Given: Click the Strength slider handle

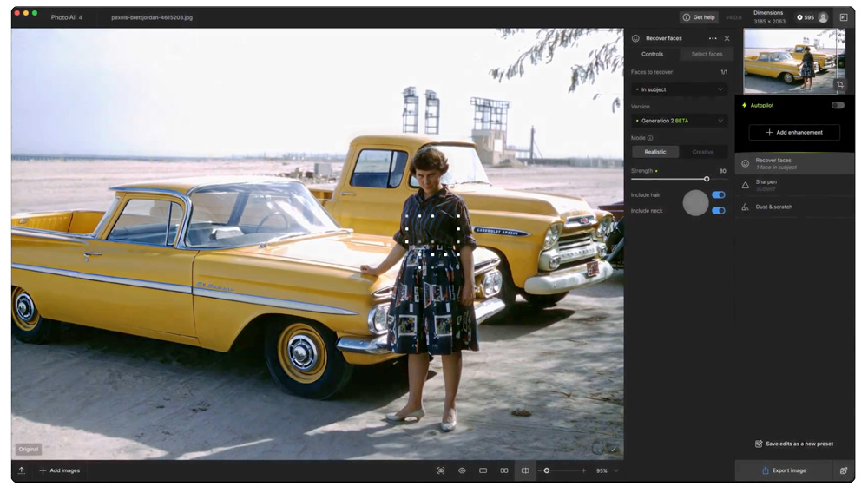Looking at the screenshot, I should click(x=707, y=179).
